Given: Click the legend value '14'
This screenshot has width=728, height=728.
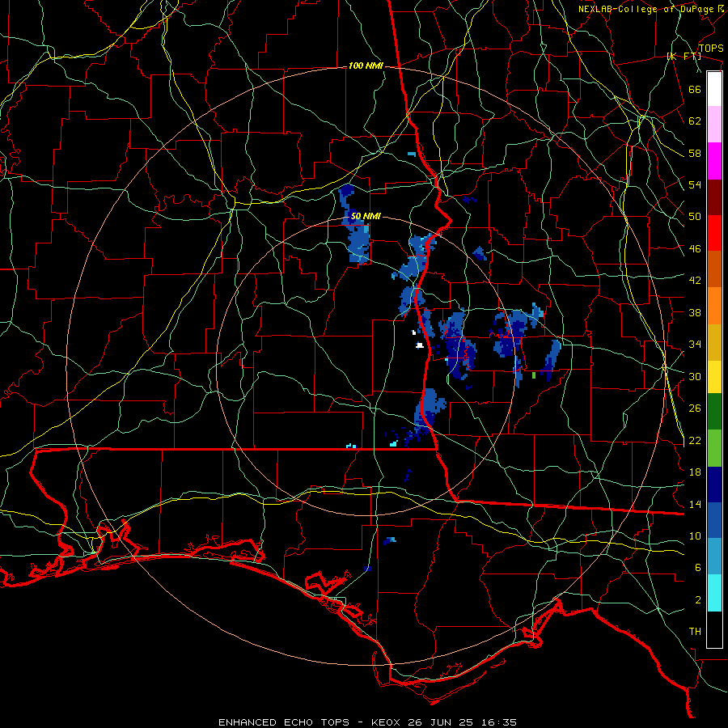Looking at the screenshot, I should coord(695,504).
